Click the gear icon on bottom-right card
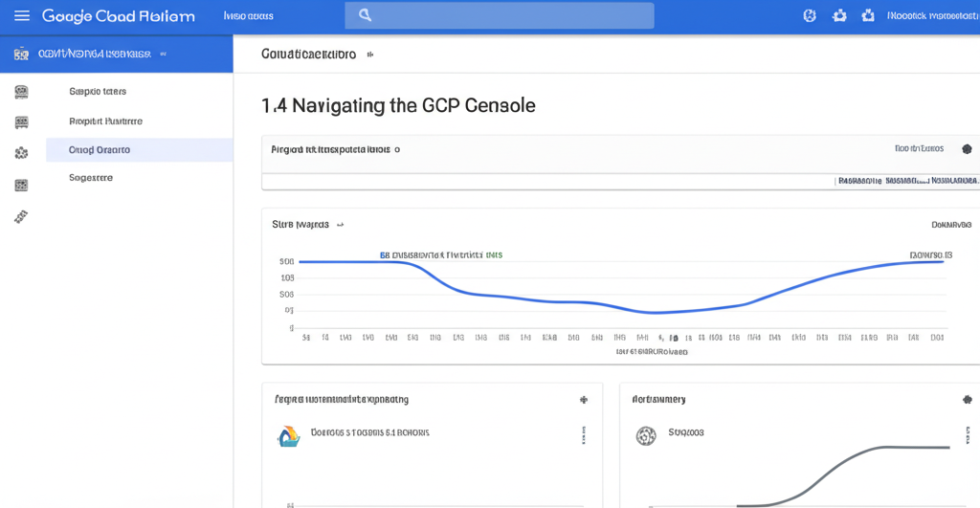Screen dimensions: 980x508 click(x=967, y=399)
